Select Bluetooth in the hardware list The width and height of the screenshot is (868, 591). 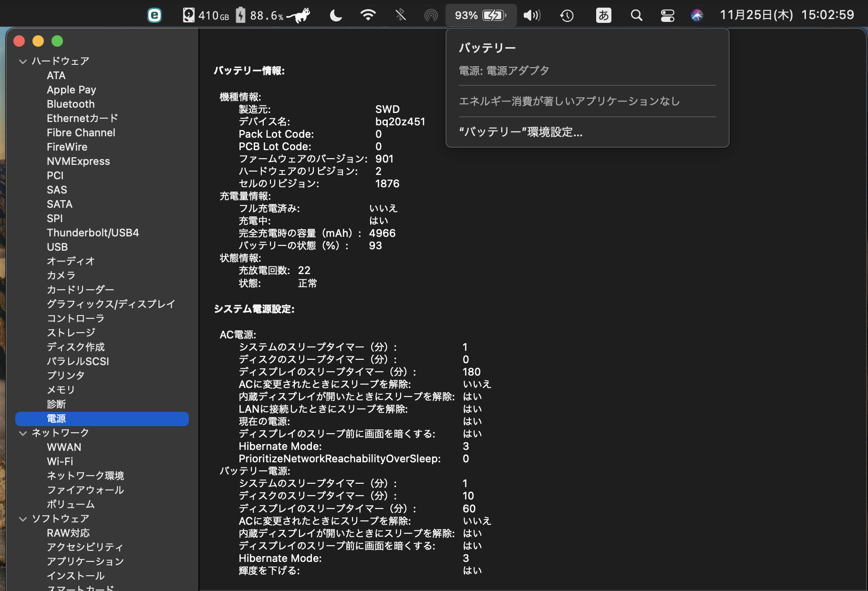click(71, 104)
